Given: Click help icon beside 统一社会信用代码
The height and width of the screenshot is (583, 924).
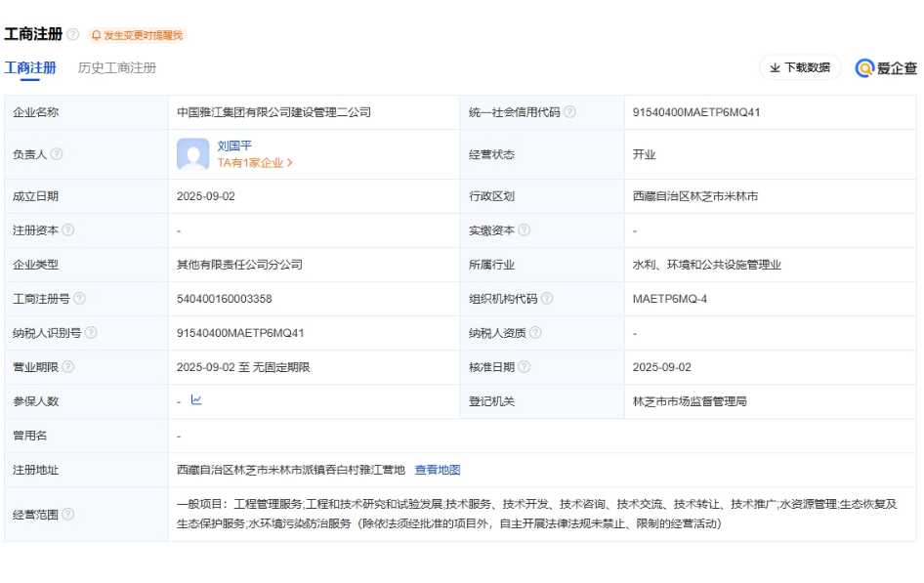Looking at the screenshot, I should tap(569, 112).
